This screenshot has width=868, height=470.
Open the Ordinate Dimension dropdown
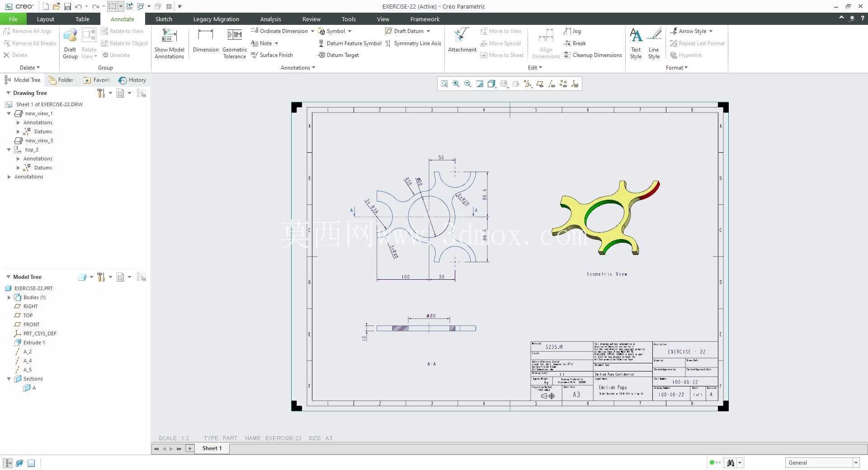[x=312, y=31]
